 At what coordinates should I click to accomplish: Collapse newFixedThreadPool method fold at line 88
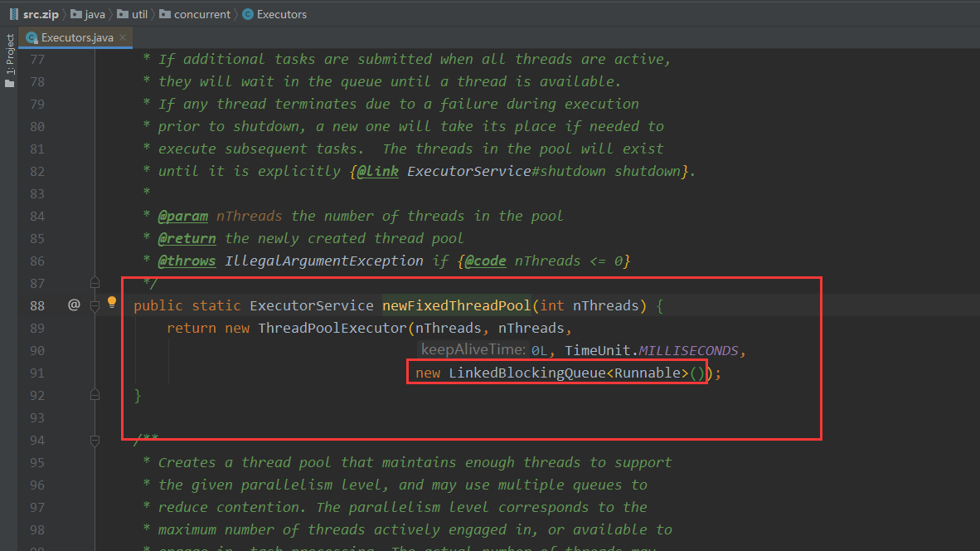[95, 306]
